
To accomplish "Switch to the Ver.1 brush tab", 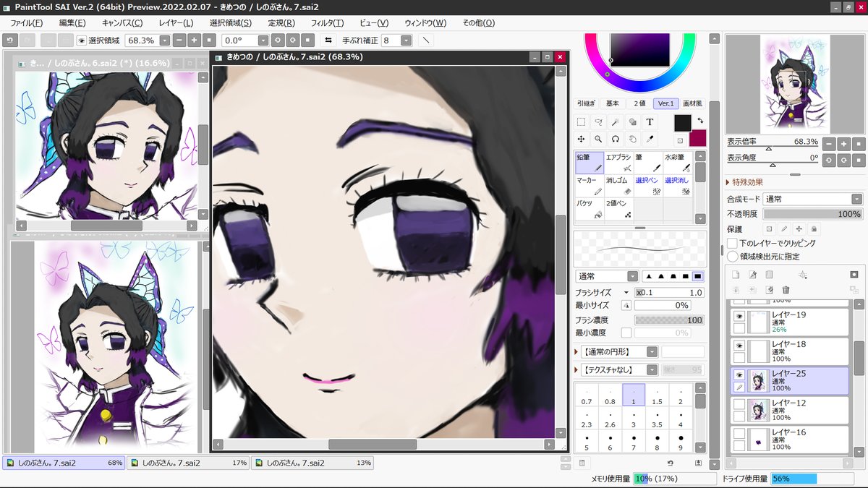I will (x=665, y=103).
